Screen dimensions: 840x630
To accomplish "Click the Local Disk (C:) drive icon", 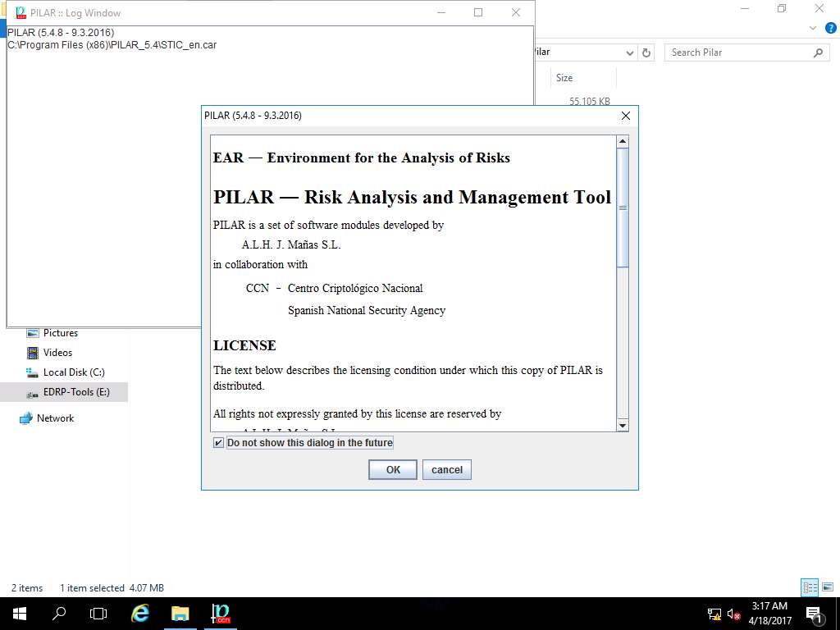I will 32,372.
